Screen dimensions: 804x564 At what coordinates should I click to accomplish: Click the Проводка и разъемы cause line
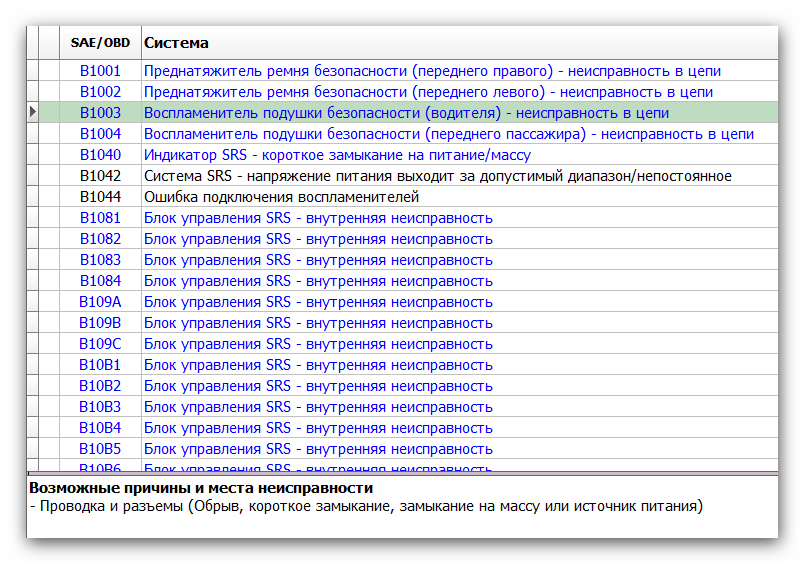pos(366,506)
